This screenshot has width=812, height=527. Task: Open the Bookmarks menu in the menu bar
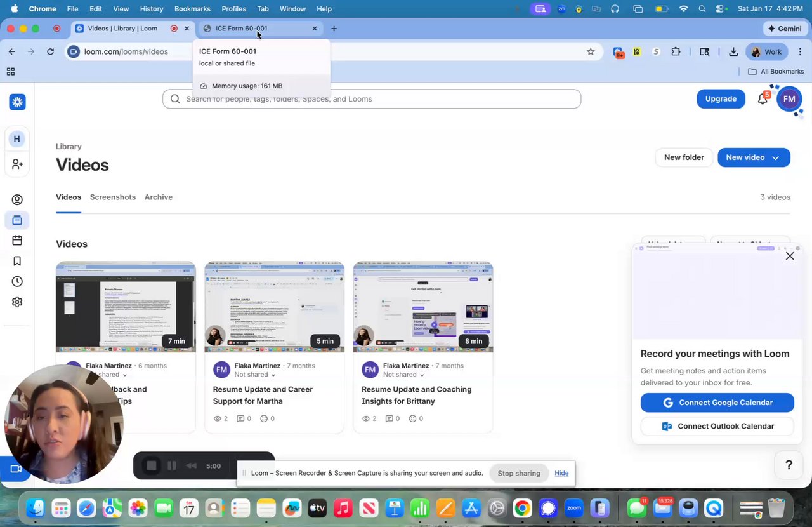(x=192, y=9)
